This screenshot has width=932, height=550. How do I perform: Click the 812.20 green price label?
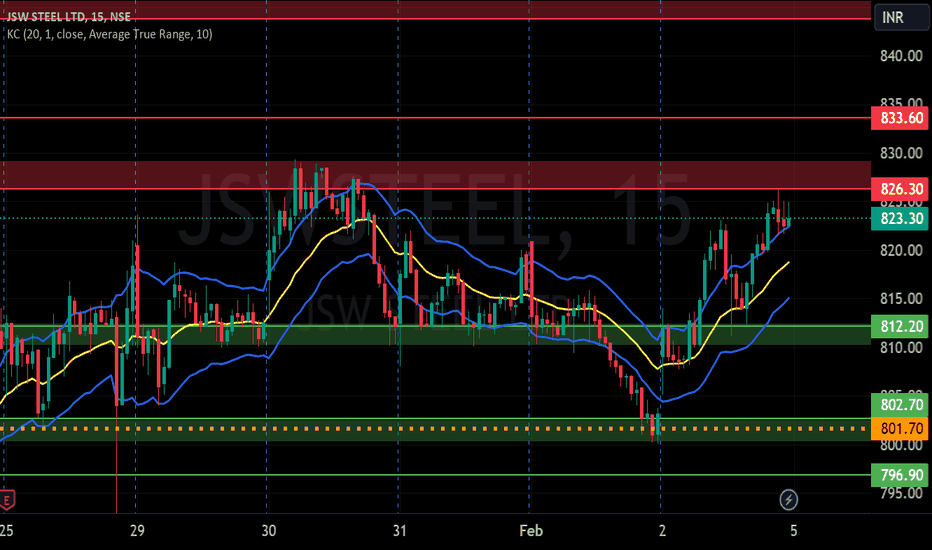pyautogui.click(x=900, y=326)
